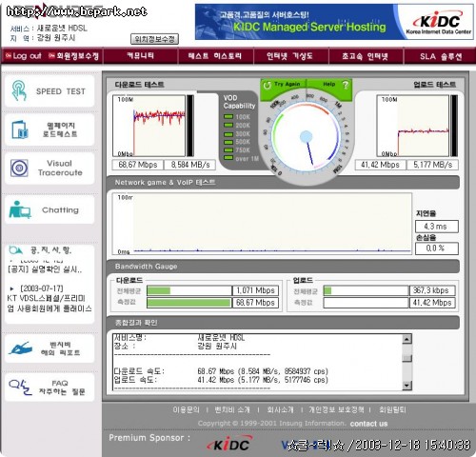Click the results box scrollbar thumb
Screen dimensions: 476x457
[x=407, y=358]
